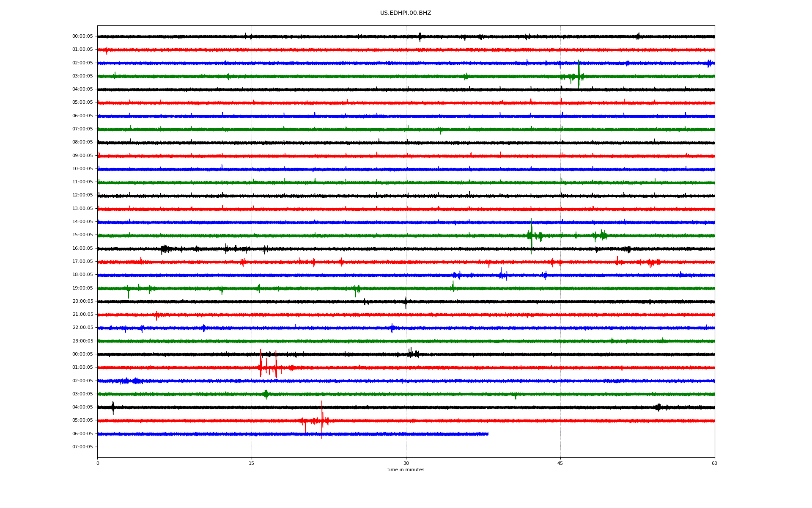
Task: Select the 21:00:05 row label
Action: pos(82,315)
